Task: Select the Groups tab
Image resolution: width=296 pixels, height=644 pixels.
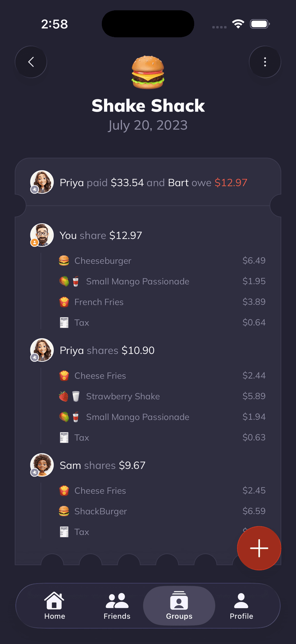Action: (x=179, y=606)
